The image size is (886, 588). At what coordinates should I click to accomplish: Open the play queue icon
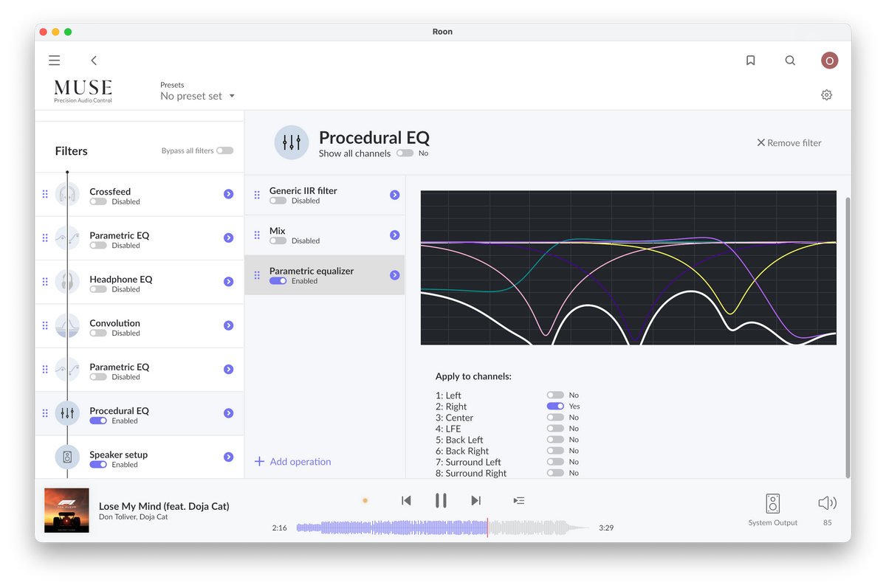point(519,500)
